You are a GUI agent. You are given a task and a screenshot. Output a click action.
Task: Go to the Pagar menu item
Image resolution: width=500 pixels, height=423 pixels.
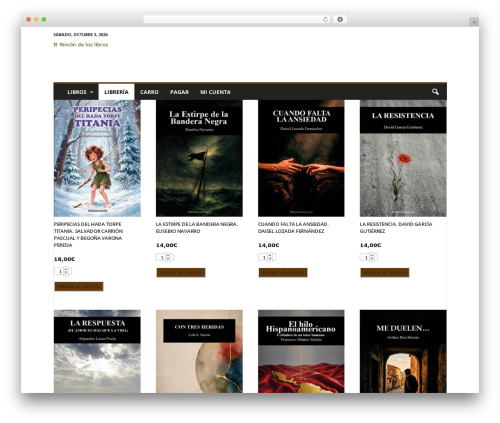tap(179, 92)
